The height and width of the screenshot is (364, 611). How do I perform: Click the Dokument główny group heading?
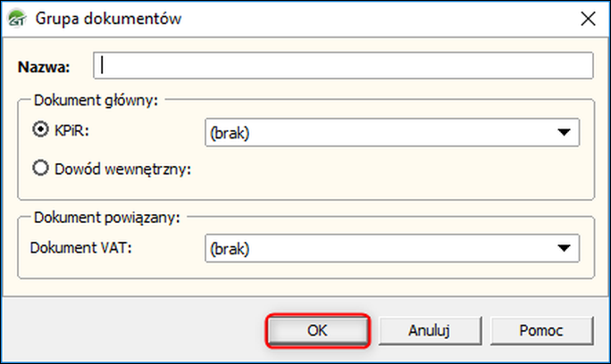95,100
